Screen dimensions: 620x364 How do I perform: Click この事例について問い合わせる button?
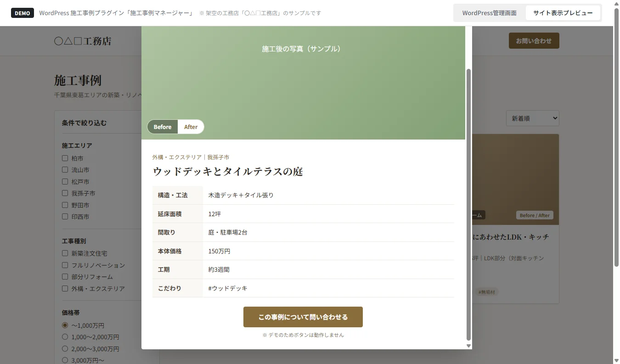click(303, 317)
